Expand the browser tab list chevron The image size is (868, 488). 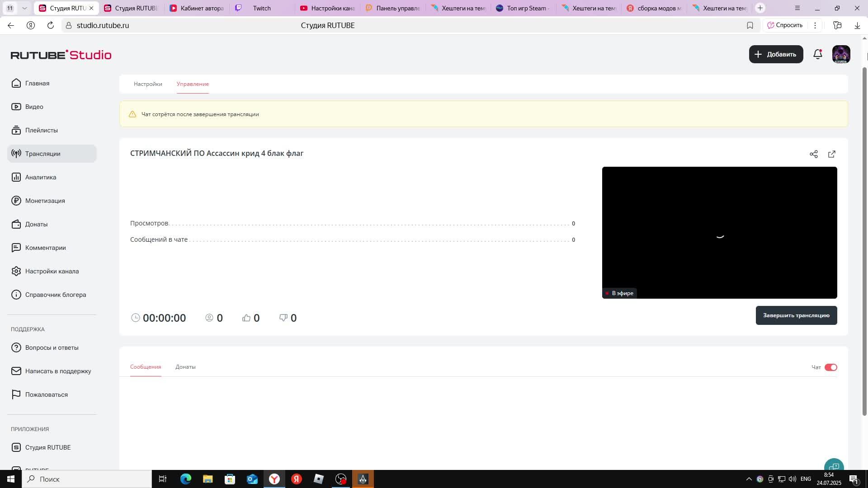[x=24, y=8]
